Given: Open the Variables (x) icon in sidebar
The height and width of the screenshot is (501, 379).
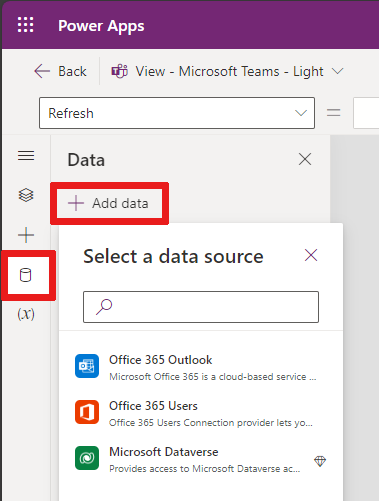Looking at the screenshot, I should [26, 314].
